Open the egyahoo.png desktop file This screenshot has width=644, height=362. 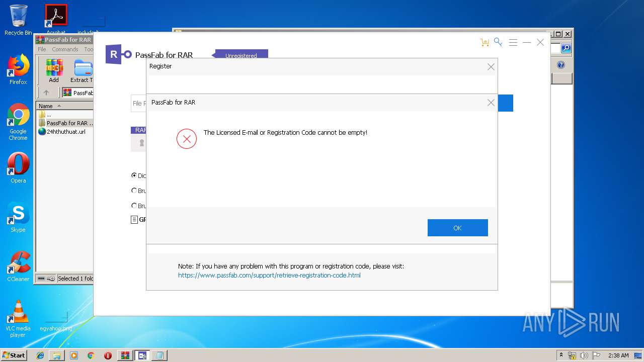(x=56, y=322)
